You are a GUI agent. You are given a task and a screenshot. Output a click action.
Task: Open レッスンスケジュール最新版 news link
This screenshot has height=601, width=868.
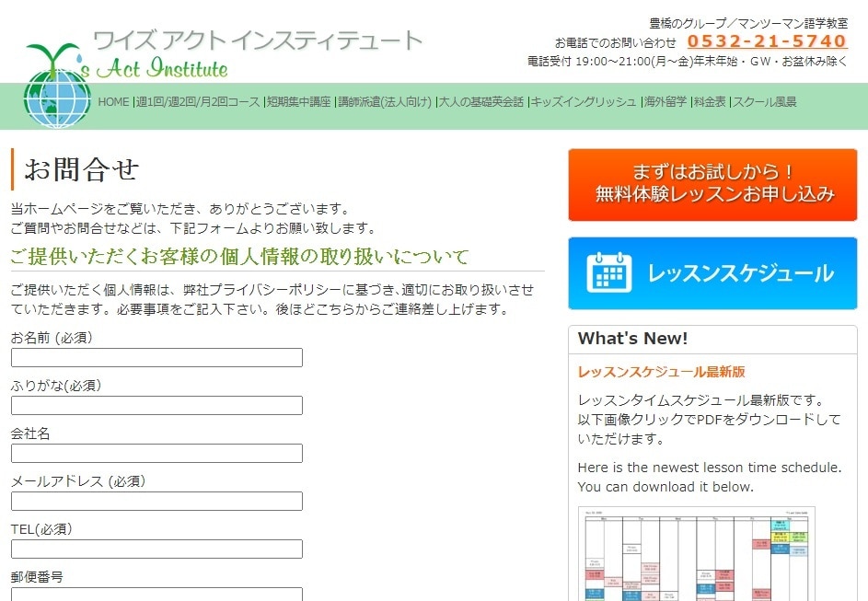(x=661, y=372)
